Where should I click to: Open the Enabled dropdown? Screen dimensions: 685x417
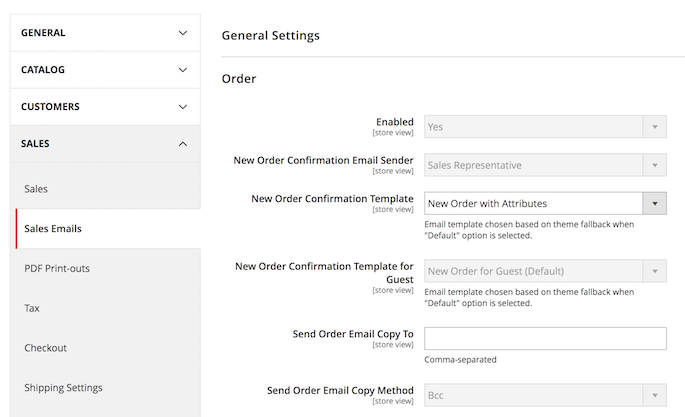coord(545,127)
